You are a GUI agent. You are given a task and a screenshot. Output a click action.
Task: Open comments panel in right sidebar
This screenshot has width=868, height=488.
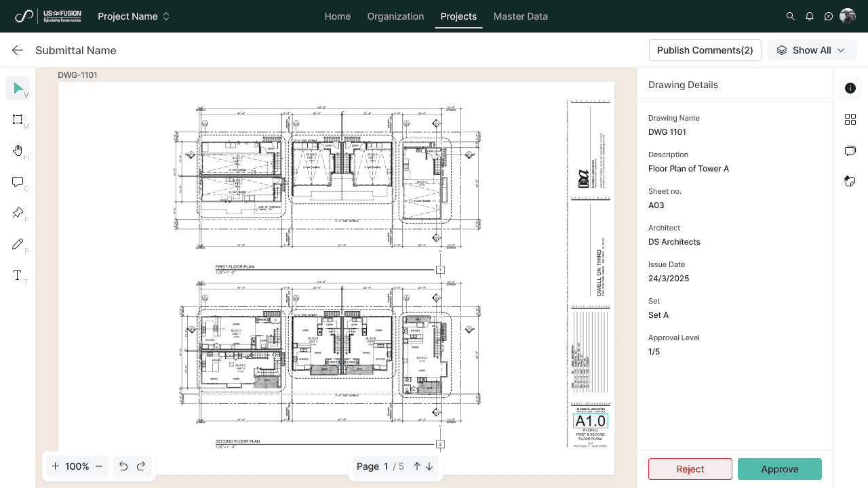pos(850,150)
